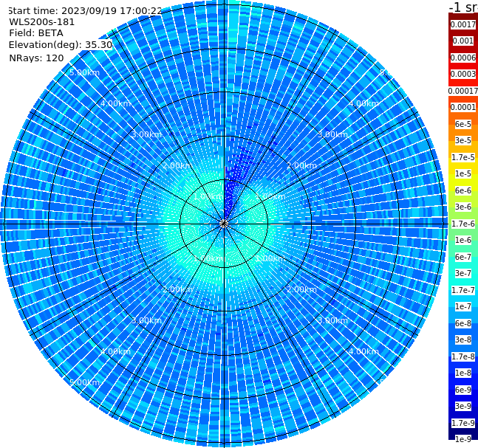
Task: Select the 1.7e-5 colorbar label
Action: [x=463, y=157]
